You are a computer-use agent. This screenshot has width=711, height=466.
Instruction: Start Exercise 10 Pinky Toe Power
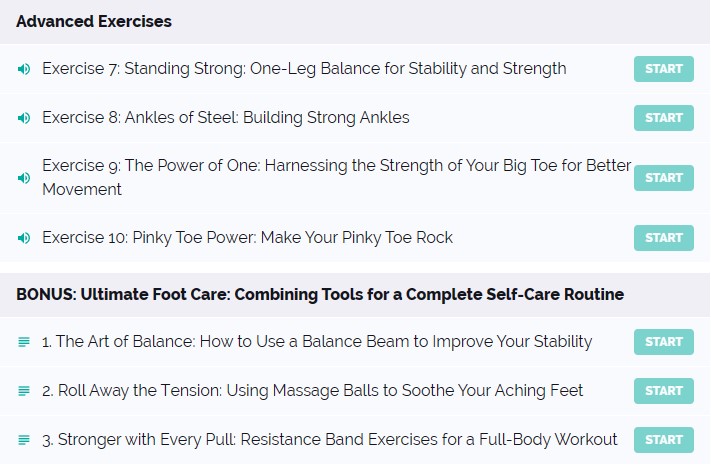pos(663,238)
